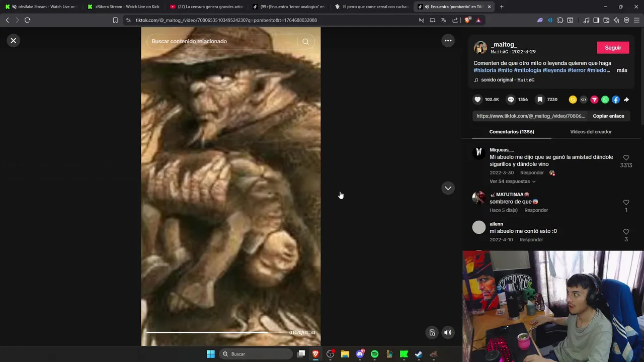This screenshot has width=644, height=362.
Task: Reply to Miqueas comment with Responder
Action: click(x=532, y=173)
